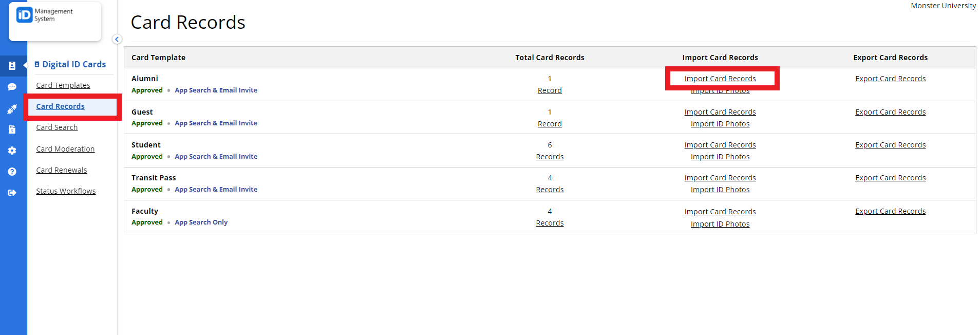Viewport: 980px width, 335px height.
Task: Open Import ID Photos for Guest
Action: pos(720,124)
